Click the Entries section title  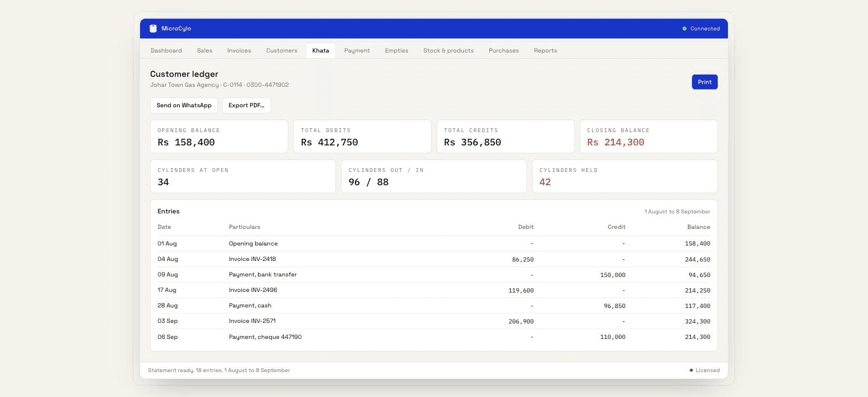[168, 211]
